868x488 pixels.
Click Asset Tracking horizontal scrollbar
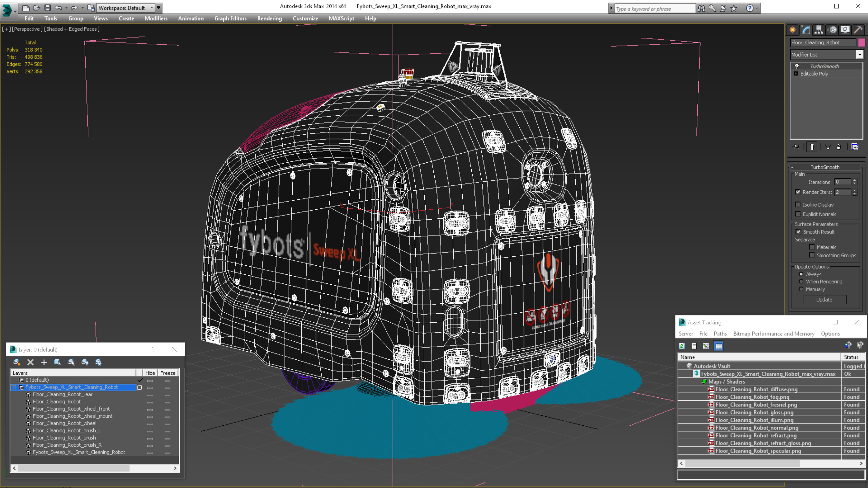coord(771,463)
